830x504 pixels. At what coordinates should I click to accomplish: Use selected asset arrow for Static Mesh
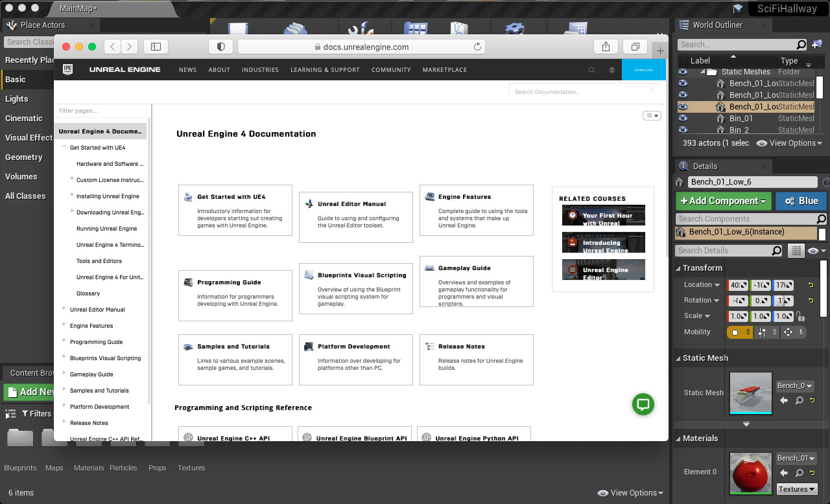784,400
